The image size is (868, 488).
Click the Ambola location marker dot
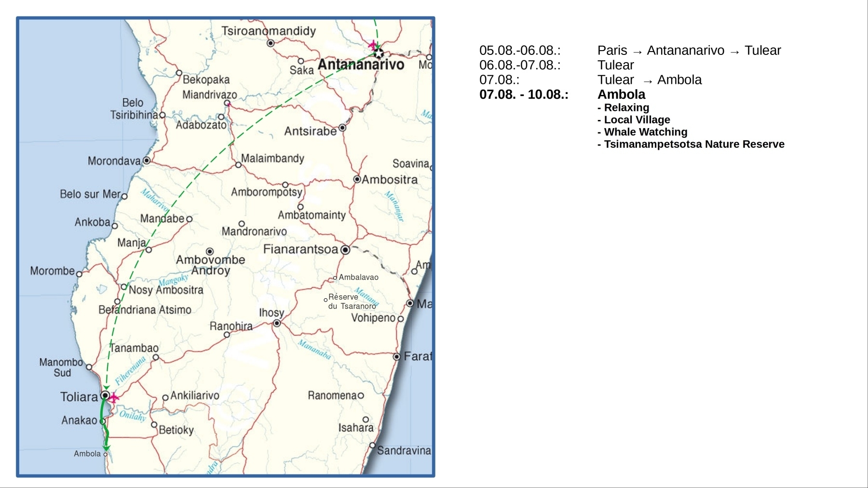point(106,454)
